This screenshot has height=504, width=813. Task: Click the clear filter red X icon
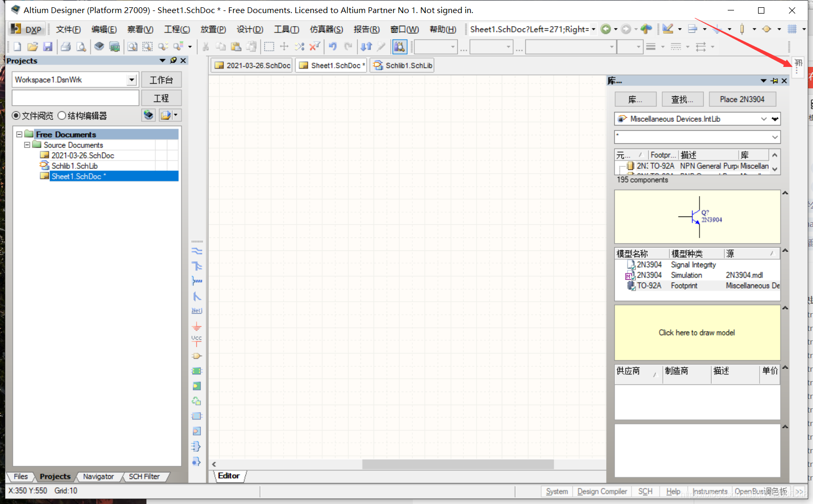314,47
